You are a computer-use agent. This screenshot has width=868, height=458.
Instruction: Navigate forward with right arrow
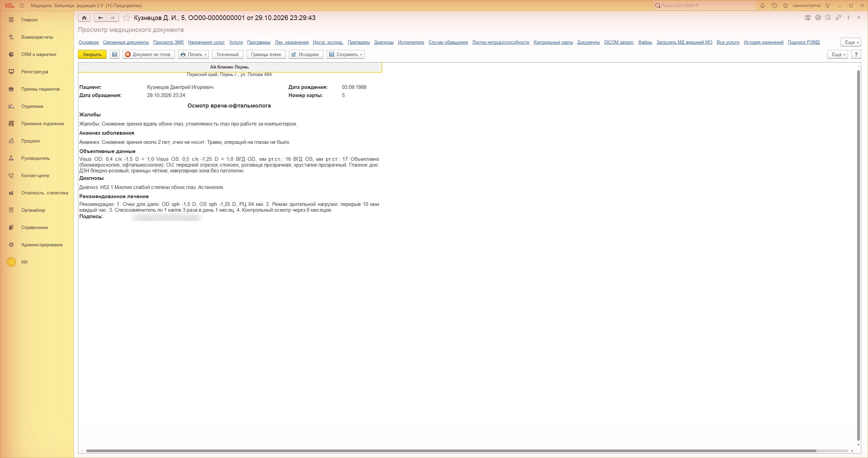pyautogui.click(x=113, y=18)
